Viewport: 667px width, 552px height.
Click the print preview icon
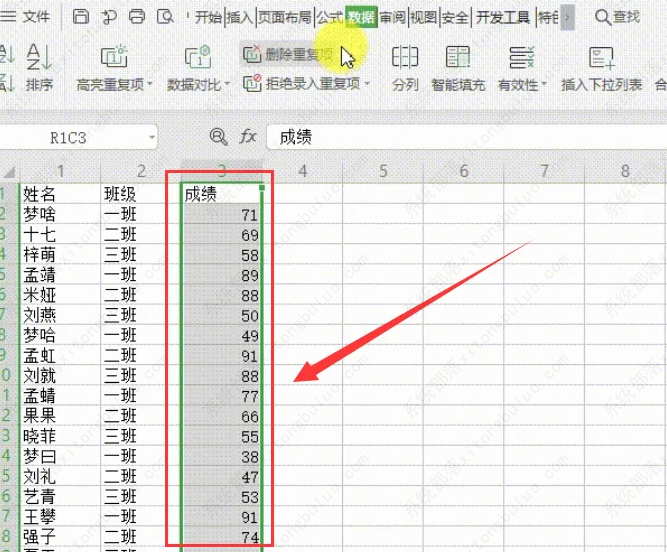pos(165,17)
